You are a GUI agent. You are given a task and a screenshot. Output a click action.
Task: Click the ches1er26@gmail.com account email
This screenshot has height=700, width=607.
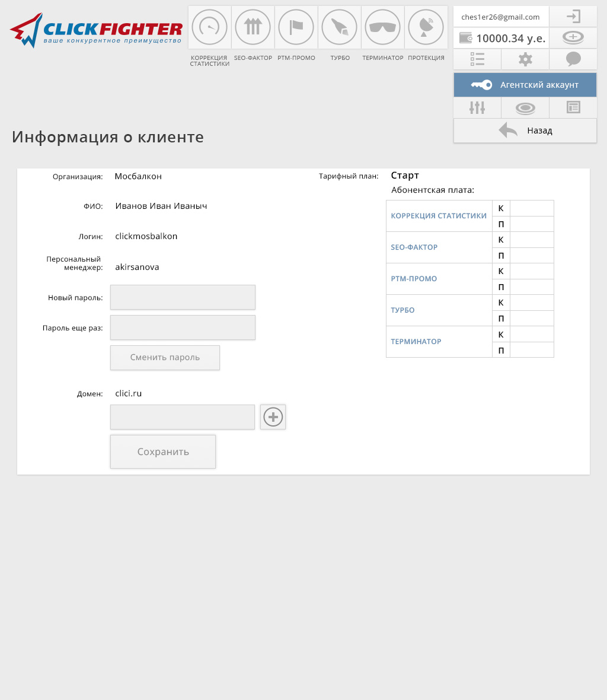pyautogui.click(x=500, y=17)
